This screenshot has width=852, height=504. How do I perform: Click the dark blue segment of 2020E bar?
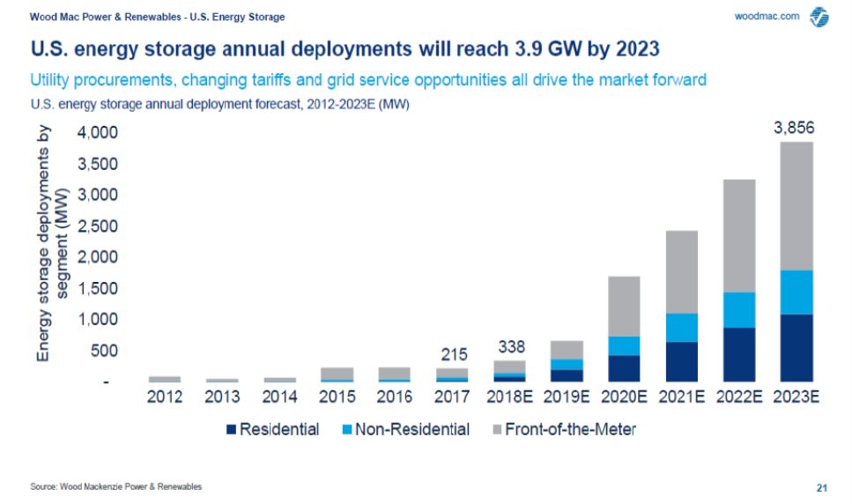(x=624, y=368)
